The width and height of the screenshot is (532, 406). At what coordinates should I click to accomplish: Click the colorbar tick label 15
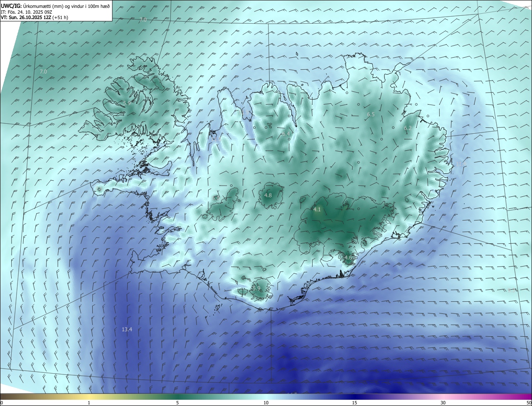click(x=355, y=403)
